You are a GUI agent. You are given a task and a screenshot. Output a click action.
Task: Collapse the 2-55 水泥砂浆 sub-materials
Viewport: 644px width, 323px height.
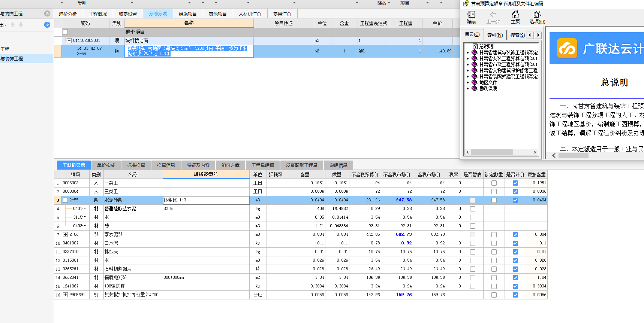click(x=66, y=200)
